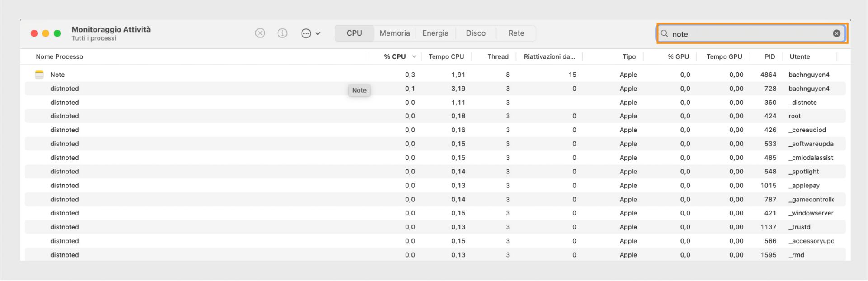Click the stop process (X circle) toolbar icon

pyautogui.click(x=260, y=33)
